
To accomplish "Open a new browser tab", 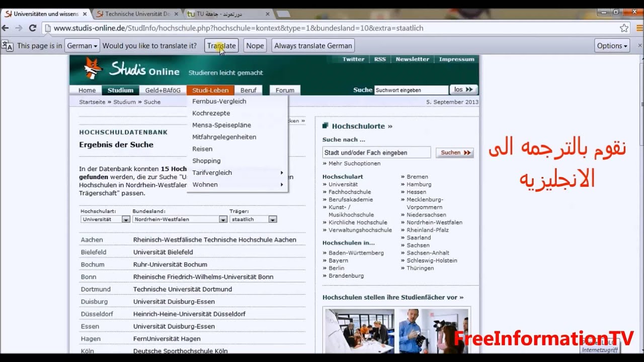I will (283, 14).
